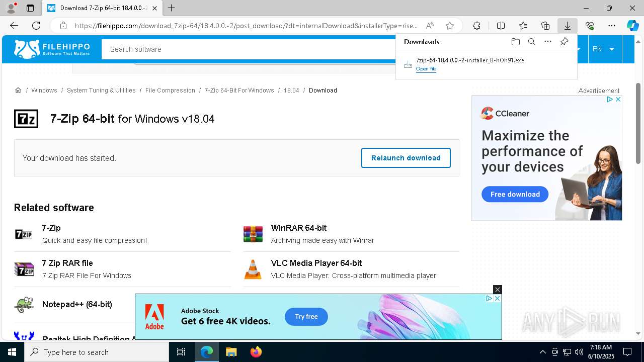Toggle Read aloud icon in address bar
Viewport: 644px width, 362px height.
point(430,26)
